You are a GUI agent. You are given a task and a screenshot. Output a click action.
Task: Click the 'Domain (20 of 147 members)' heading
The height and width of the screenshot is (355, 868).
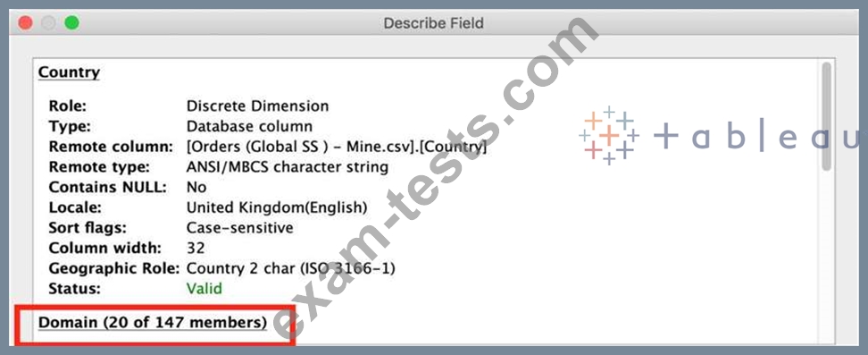click(x=152, y=322)
